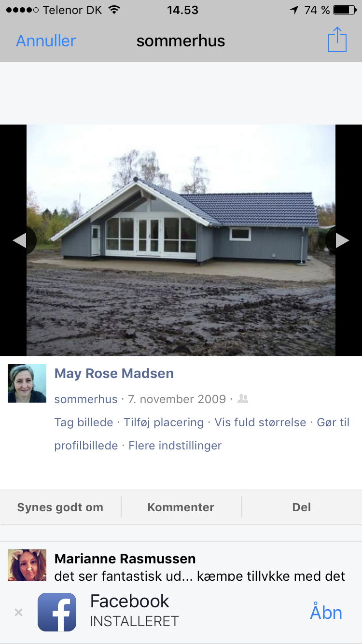Open May Rose Madsen's profile picture
This screenshot has height=644, width=362.
pos(27,383)
